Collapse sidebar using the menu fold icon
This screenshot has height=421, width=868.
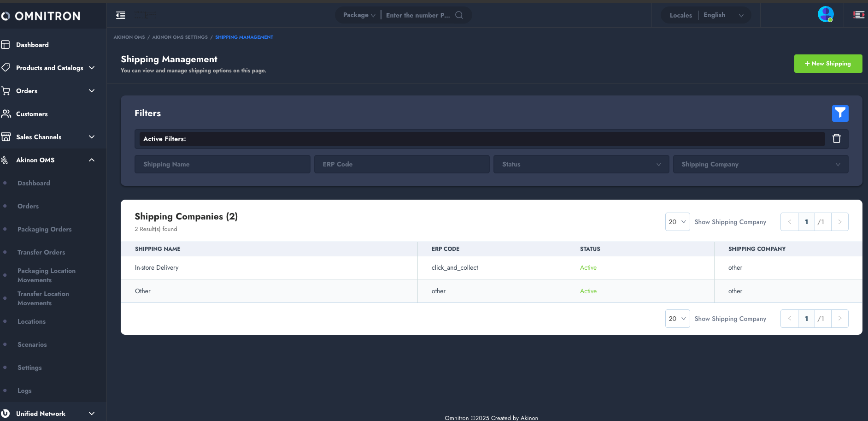pos(121,15)
